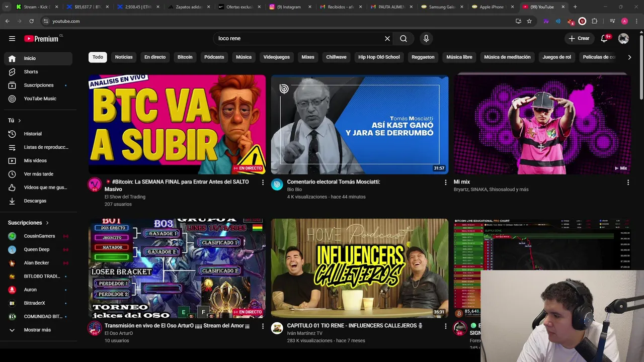The height and width of the screenshot is (362, 644).
Task: Click the Bio Bio channel avatar
Action: (277, 185)
